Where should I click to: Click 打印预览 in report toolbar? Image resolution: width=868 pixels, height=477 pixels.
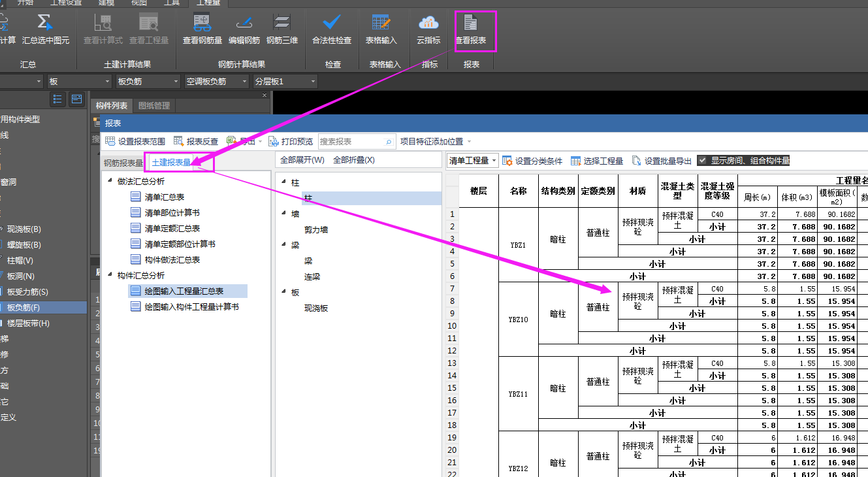click(291, 141)
